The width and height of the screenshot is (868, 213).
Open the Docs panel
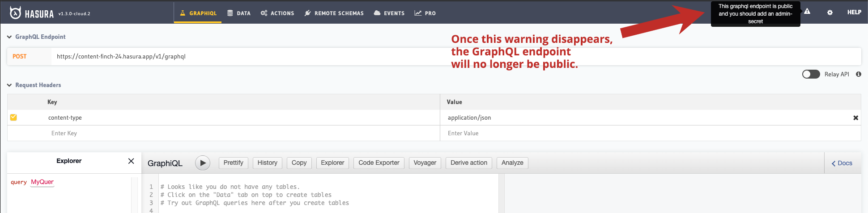click(x=842, y=163)
